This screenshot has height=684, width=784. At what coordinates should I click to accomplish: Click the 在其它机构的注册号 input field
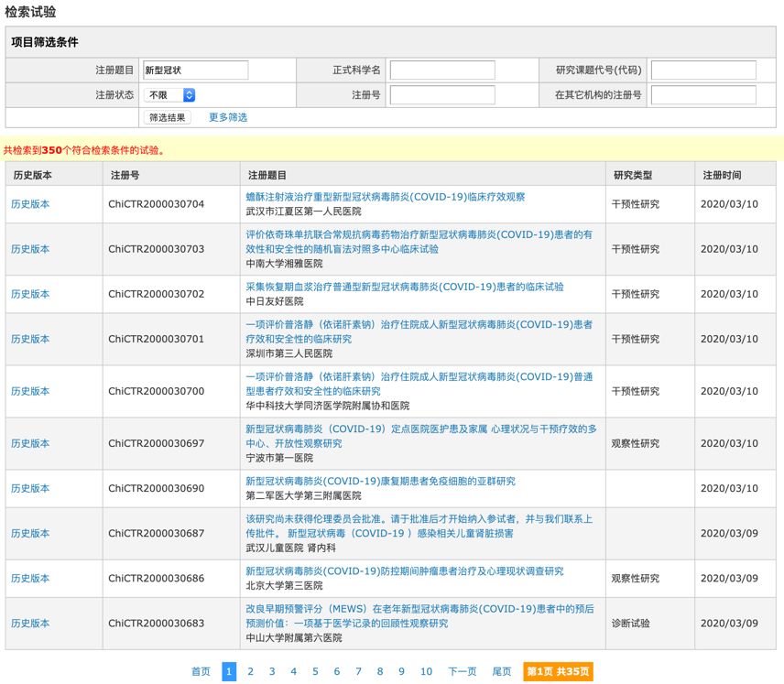(703, 95)
